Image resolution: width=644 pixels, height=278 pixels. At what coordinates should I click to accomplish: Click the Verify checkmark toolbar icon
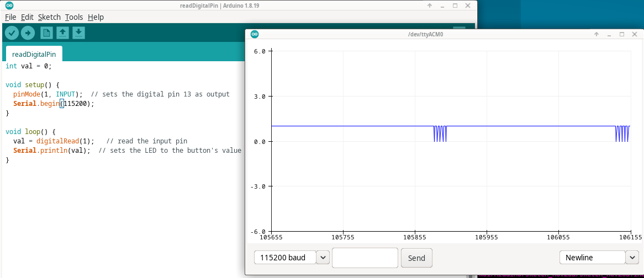coord(12,33)
